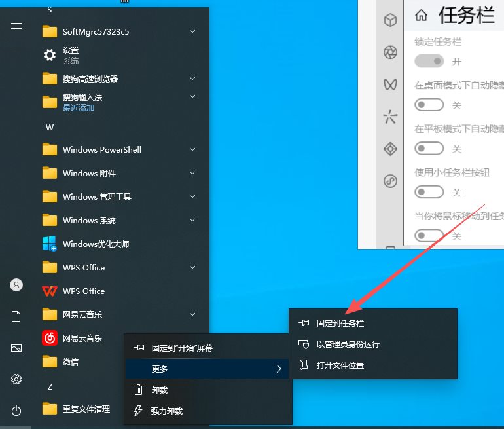Click the butterfly icon in settings sidebar
The width and height of the screenshot is (504, 429).
tap(390, 84)
